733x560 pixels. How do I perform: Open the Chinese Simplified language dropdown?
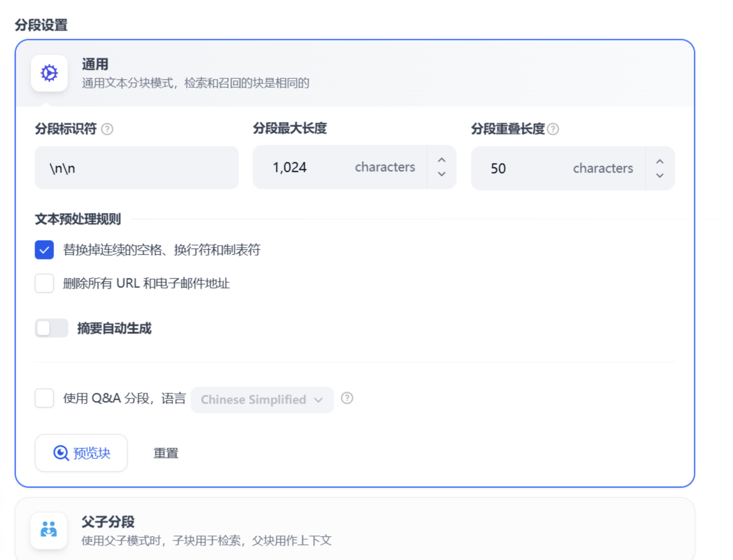[262, 400]
